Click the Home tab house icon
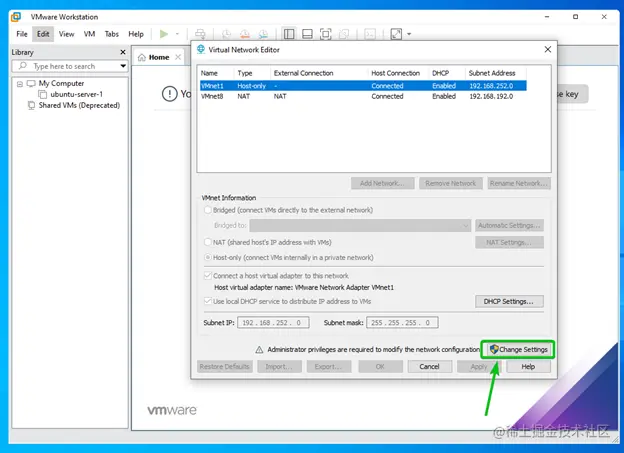This screenshot has width=624, height=453. (142, 57)
